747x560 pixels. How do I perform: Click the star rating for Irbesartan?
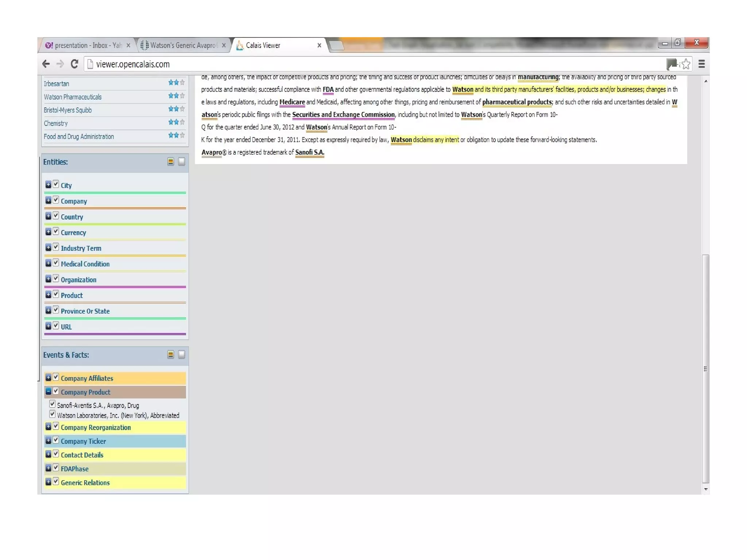[x=176, y=83]
